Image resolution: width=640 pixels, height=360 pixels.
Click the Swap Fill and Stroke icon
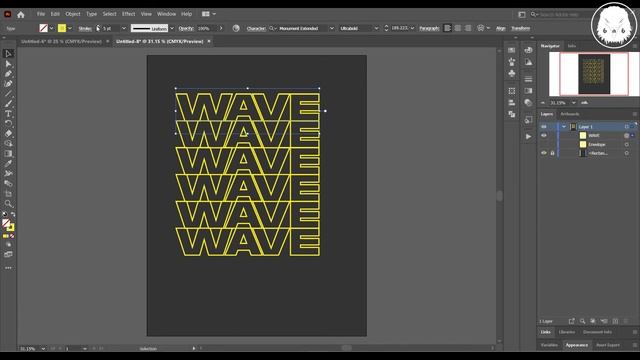(13, 214)
